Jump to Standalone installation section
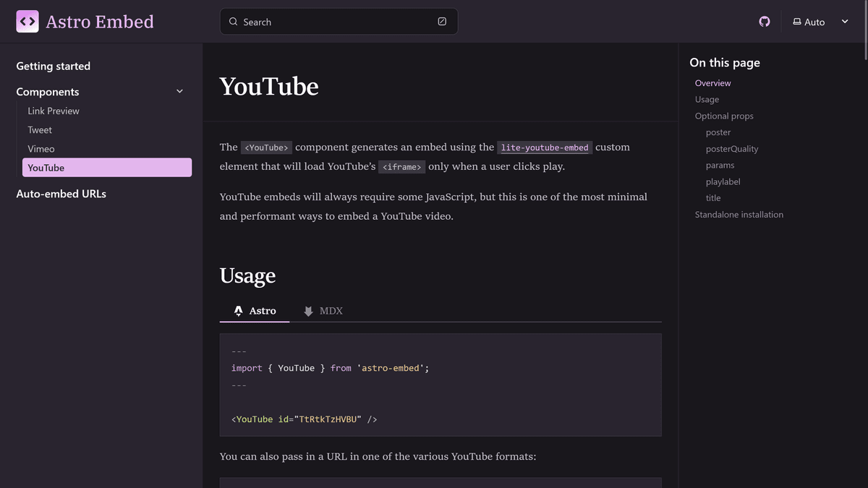This screenshot has width=868, height=488. coord(739,215)
